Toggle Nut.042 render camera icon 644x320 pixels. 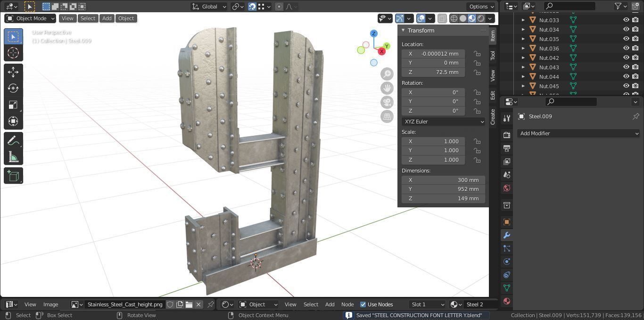[636, 57]
